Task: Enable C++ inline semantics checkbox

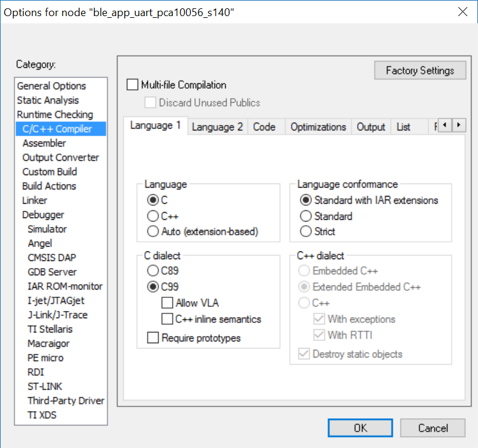Action: click(x=167, y=319)
